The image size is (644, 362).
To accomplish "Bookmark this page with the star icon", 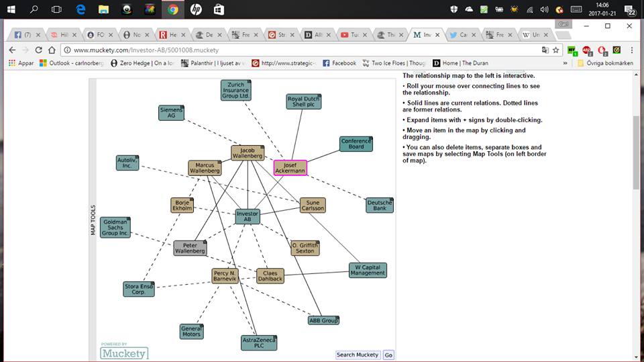I will 555,50.
